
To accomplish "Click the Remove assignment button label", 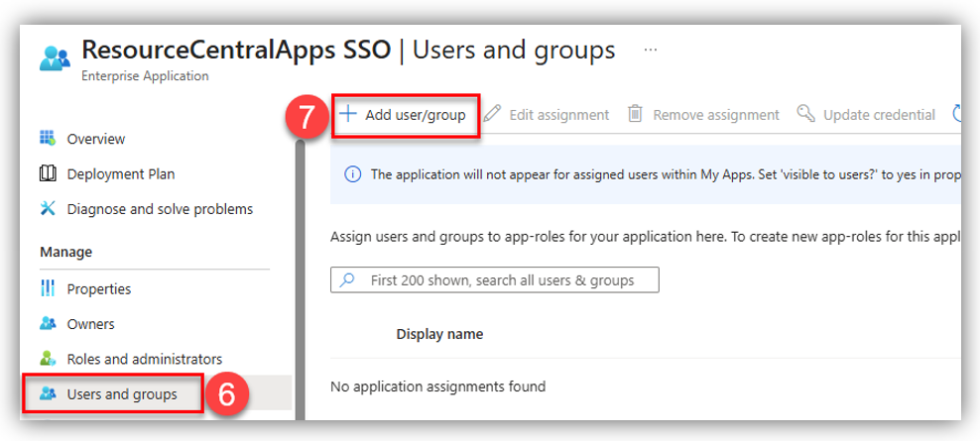I will [716, 115].
